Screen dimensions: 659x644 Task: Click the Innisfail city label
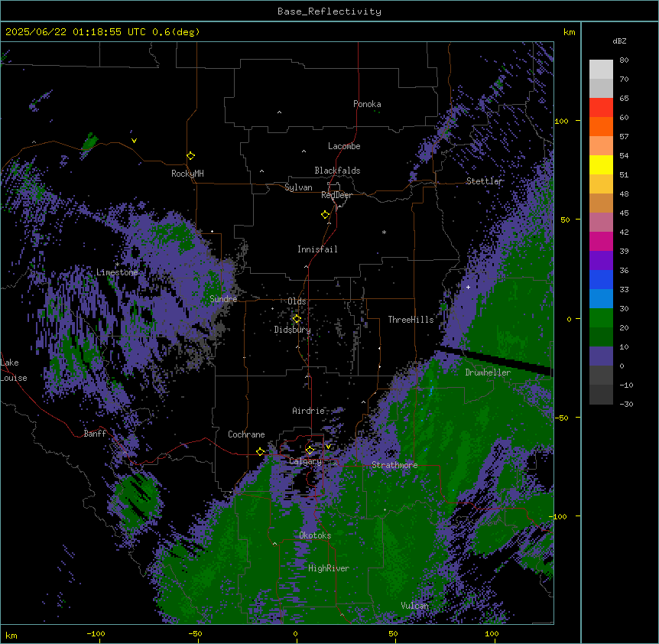tap(317, 249)
